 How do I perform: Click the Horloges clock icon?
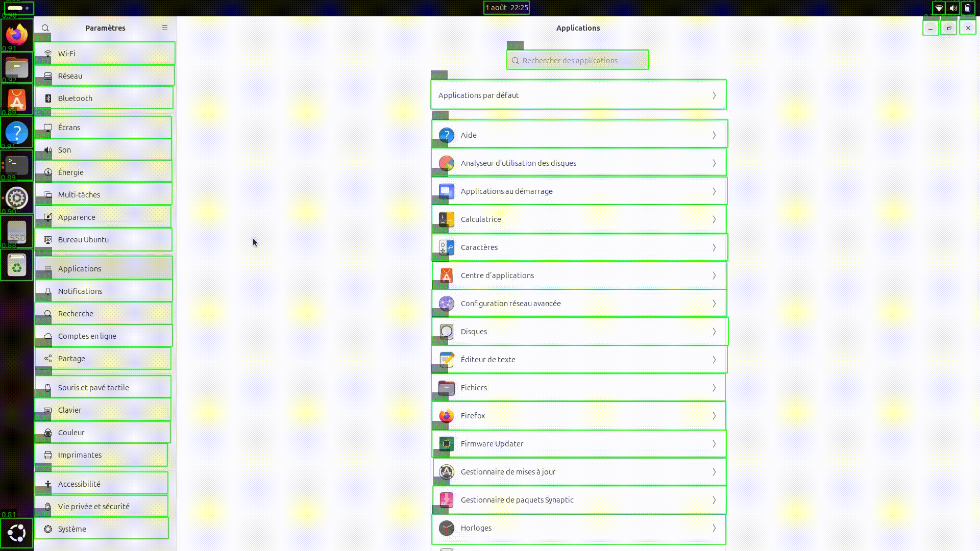tap(446, 528)
